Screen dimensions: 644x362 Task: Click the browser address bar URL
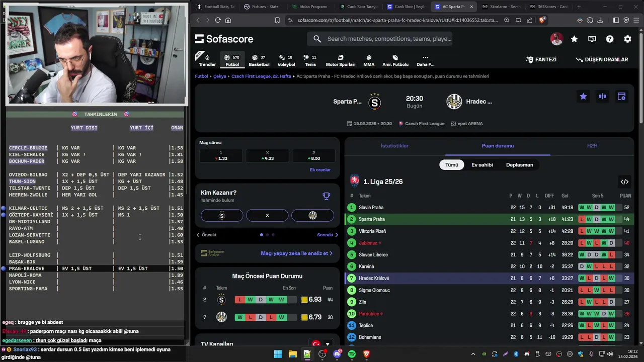click(x=397, y=20)
